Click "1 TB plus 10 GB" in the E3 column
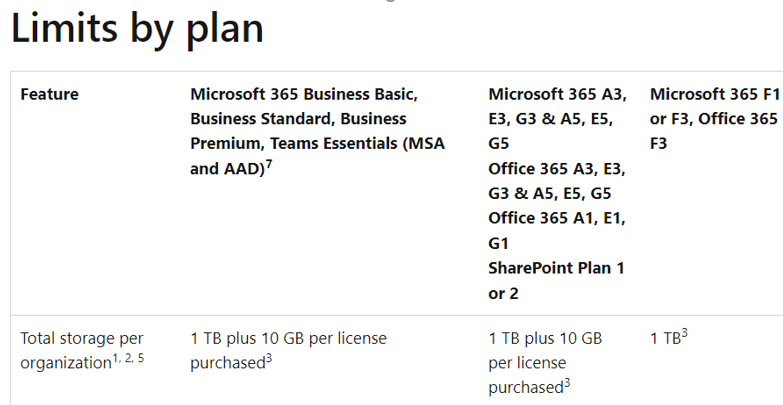Screen dimensions: 783x405 (x=545, y=338)
